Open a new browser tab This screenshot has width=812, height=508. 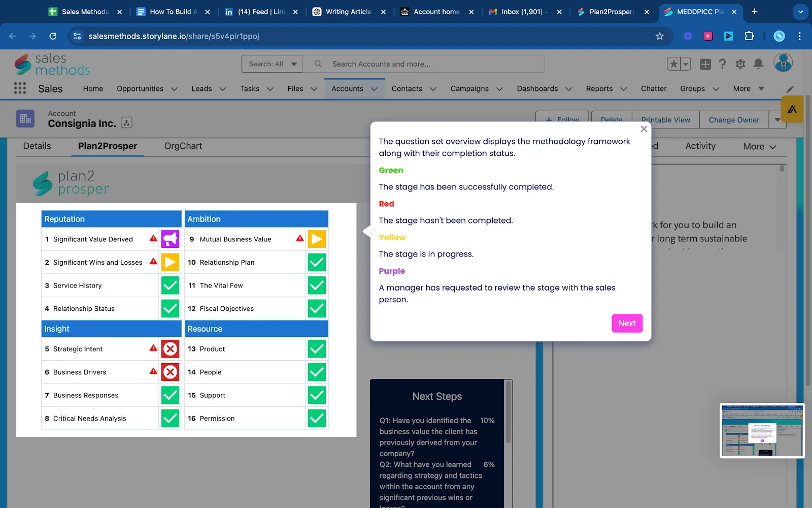click(754, 12)
